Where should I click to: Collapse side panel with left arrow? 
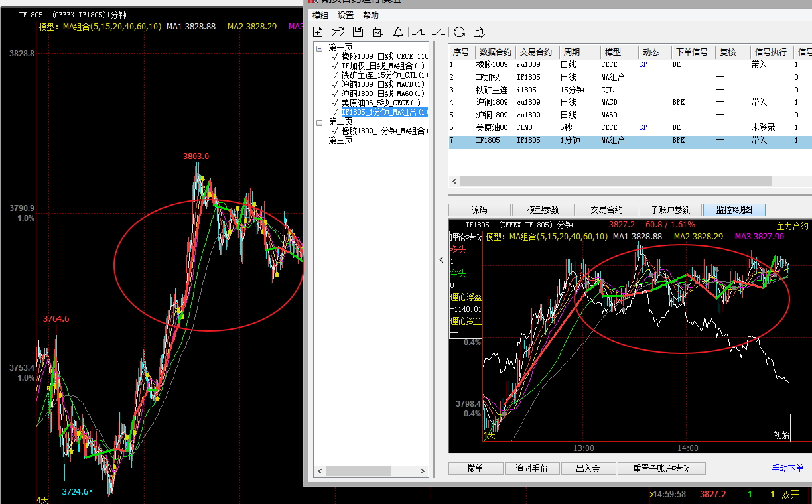tap(442, 260)
